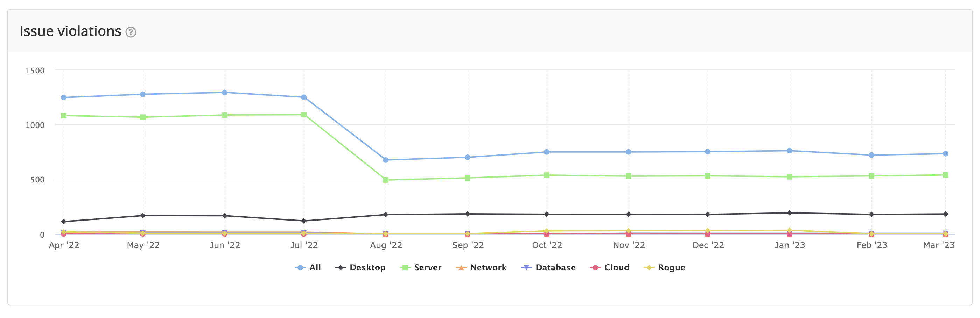This screenshot has height=318, width=980.
Task: Click the Desktop diamond marker at Apr '22
Action: click(x=64, y=222)
